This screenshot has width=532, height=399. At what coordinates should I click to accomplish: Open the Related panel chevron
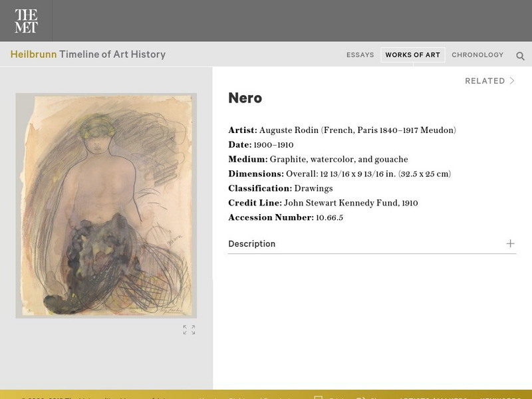(x=512, y=80)
